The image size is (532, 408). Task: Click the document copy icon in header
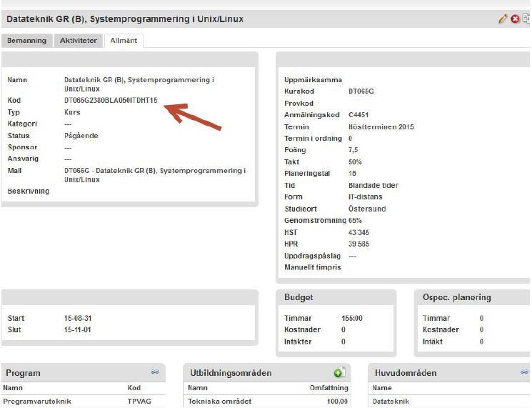tap(526, 19)
